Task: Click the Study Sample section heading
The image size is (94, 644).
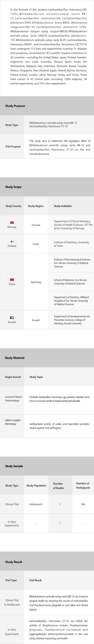Action: click(x=14, y=466)
